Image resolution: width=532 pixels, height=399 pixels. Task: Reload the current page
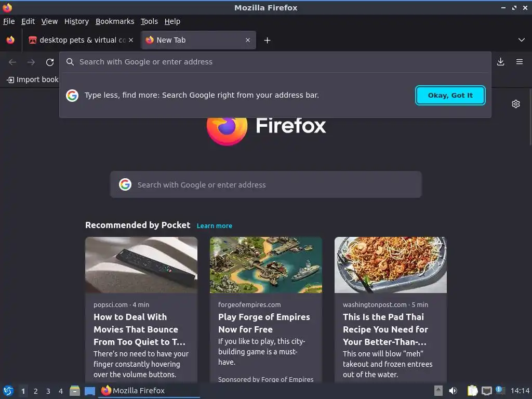[50, 62]
